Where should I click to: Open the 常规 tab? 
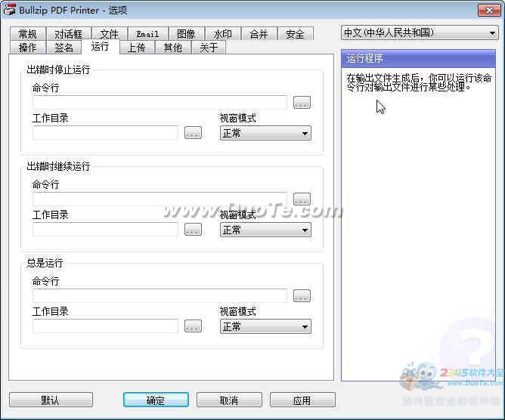coord(28,34)
